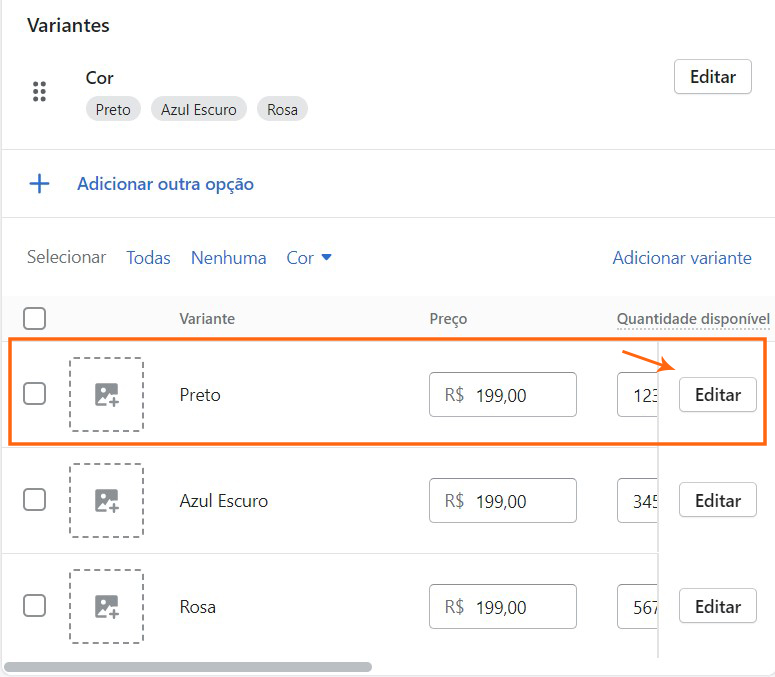Click Adicionar outra opção link
Viewport: 775px width, 677px height.
(165, 184)
